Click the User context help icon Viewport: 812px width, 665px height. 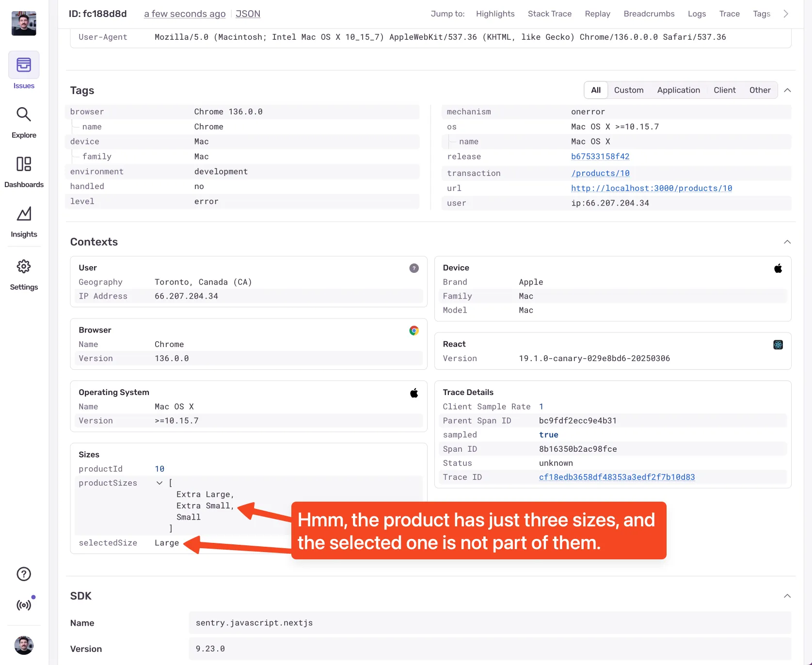414,268
